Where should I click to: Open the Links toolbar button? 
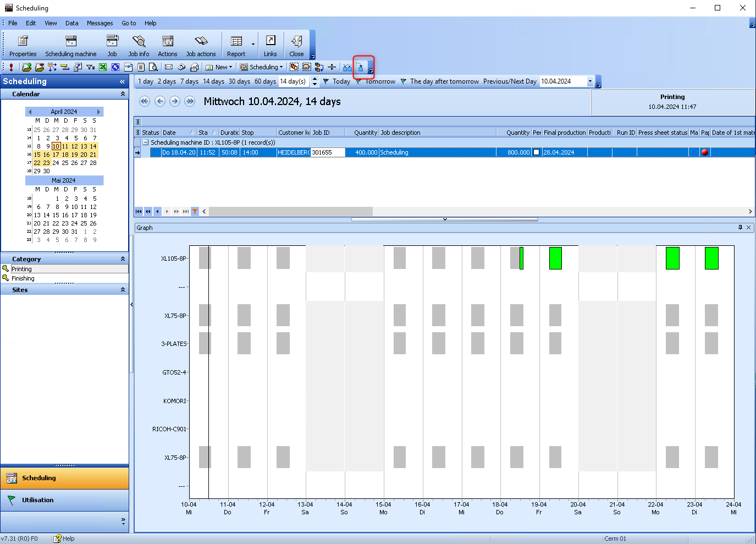(271, 46)
